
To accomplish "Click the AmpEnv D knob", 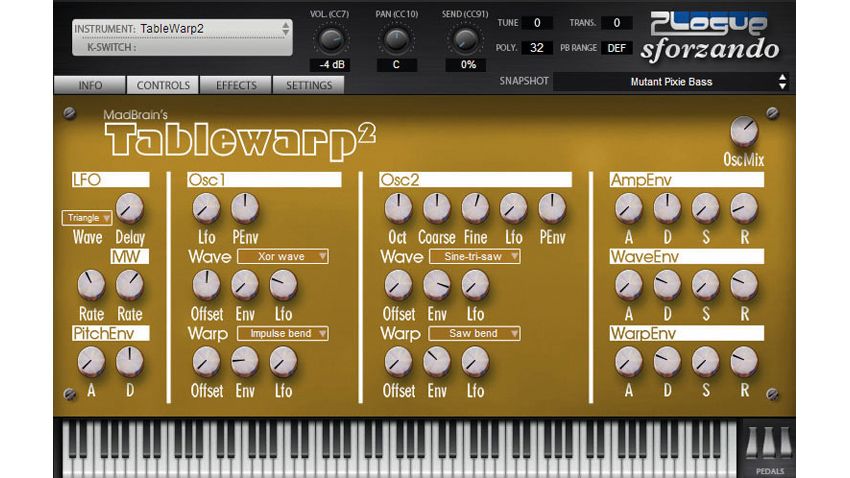I will 667,208.
